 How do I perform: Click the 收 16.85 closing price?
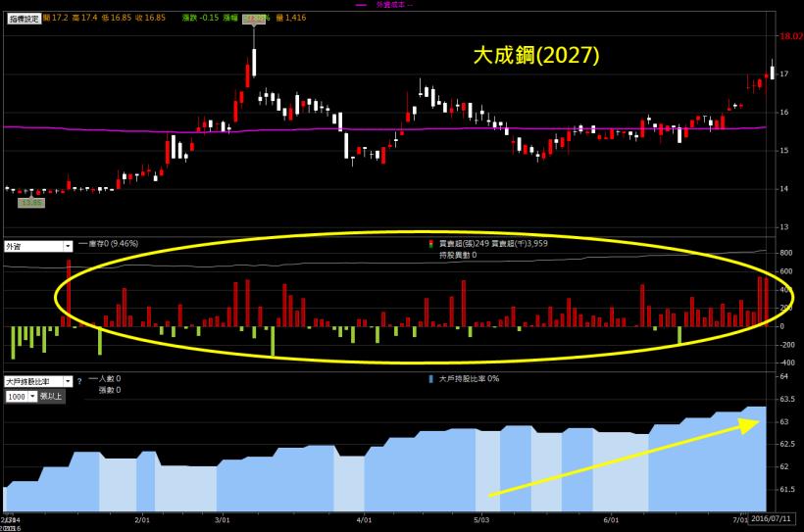[x=150, y=18]
